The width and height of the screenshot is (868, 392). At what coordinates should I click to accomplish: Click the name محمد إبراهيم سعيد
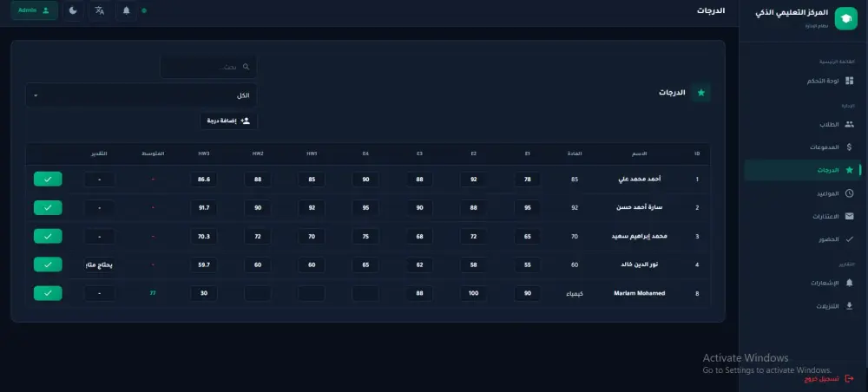(640, 236)
